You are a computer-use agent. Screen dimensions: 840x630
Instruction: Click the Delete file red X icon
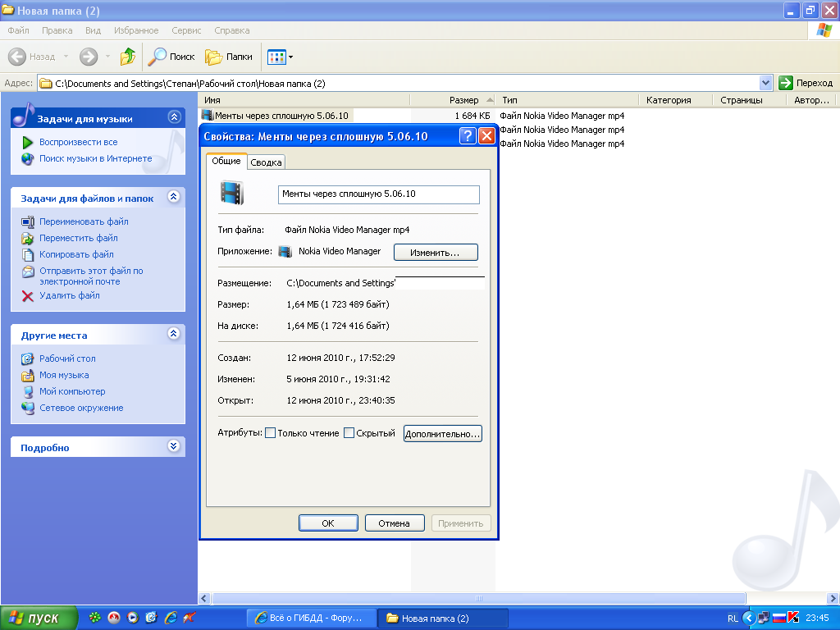click(28, 295)
